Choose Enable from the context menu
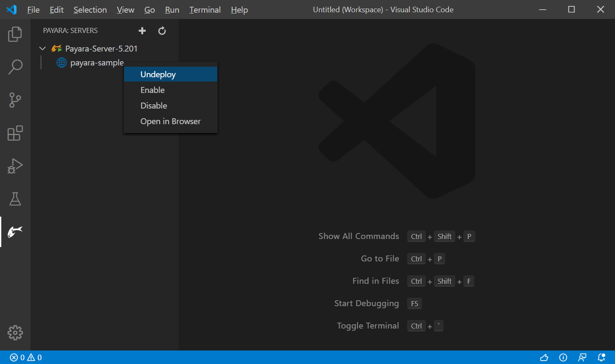This screenshot has height=364, width=615. pos(152,90)
